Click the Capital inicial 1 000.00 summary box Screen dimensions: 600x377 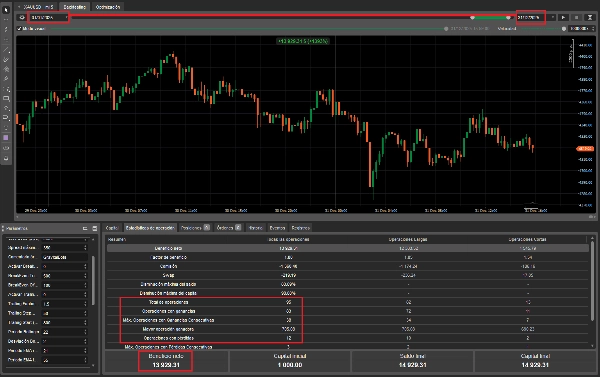290,361
